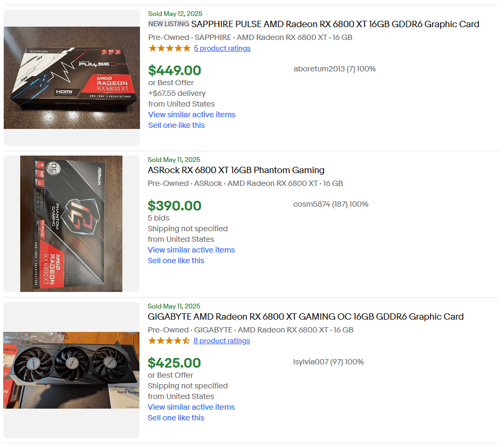Click 'Sell one like this' under Sapphire listing
This screenshot has height=447, width=504.
pos(176,125)
